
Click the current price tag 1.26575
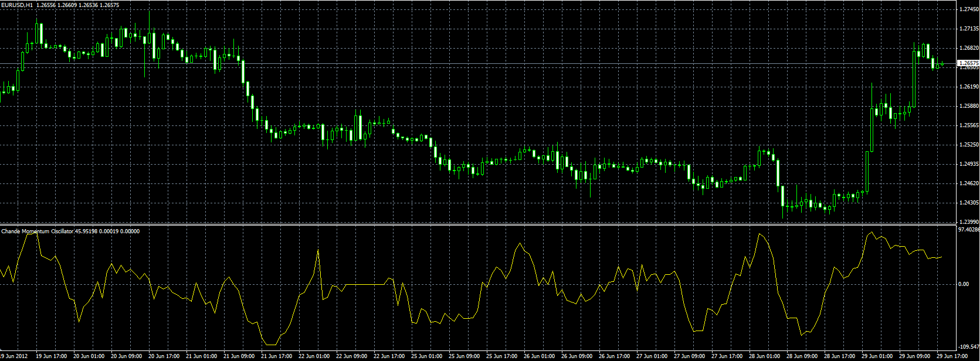coord(968,63)
